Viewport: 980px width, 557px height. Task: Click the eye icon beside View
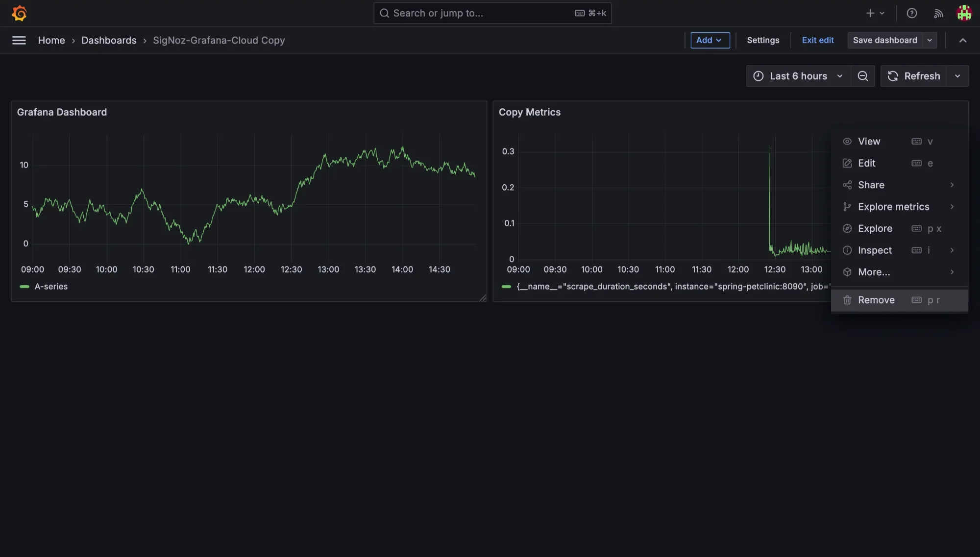pos(847,142)
